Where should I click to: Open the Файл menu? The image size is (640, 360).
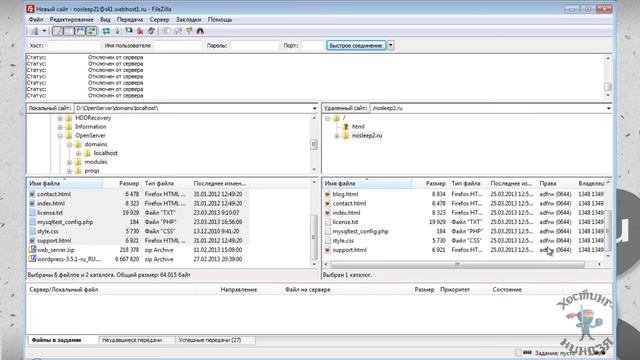coord(36,20)
